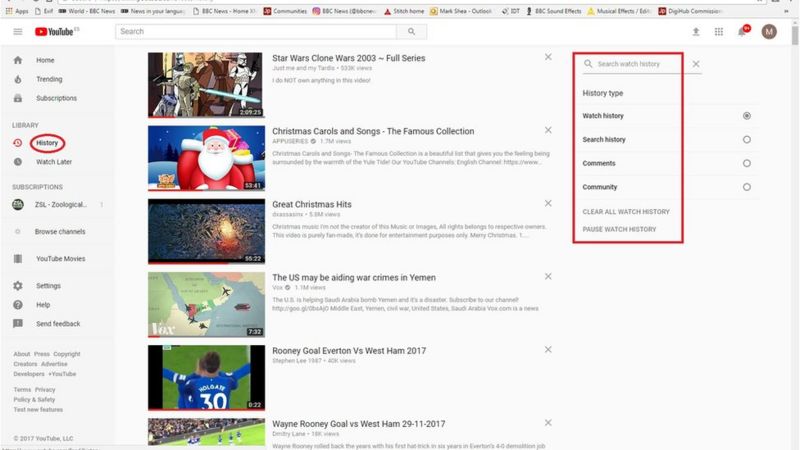Open Christmas Carols and Songs title link
This screenshot has height=450, width=800.
coord(373,131)
